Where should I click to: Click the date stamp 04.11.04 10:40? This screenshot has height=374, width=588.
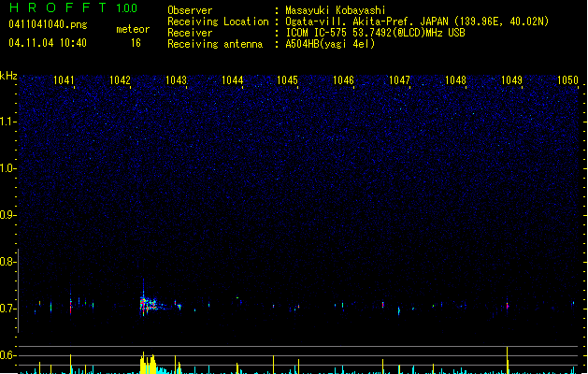pyautogui.click(x=48, y=43)
